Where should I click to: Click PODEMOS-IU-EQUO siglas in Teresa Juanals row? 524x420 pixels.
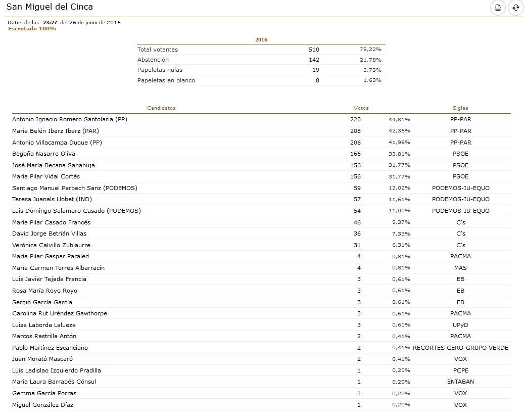[x=460, y=199]
